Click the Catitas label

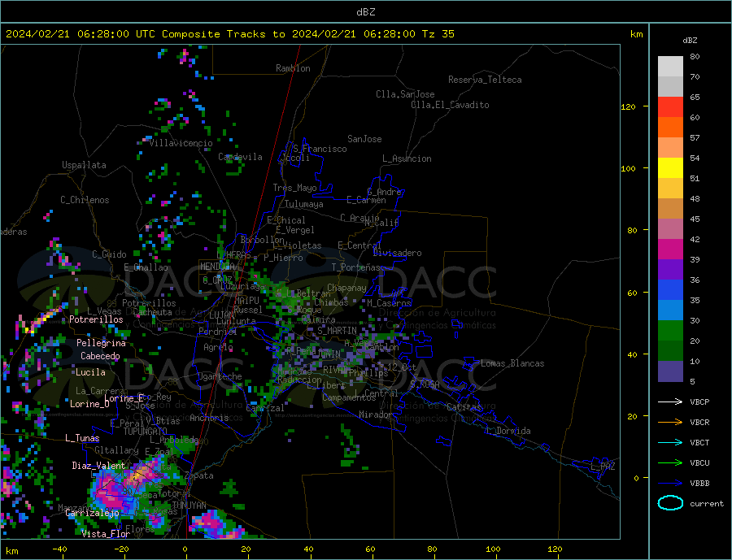pyautogui.click(x=464, y=407)
